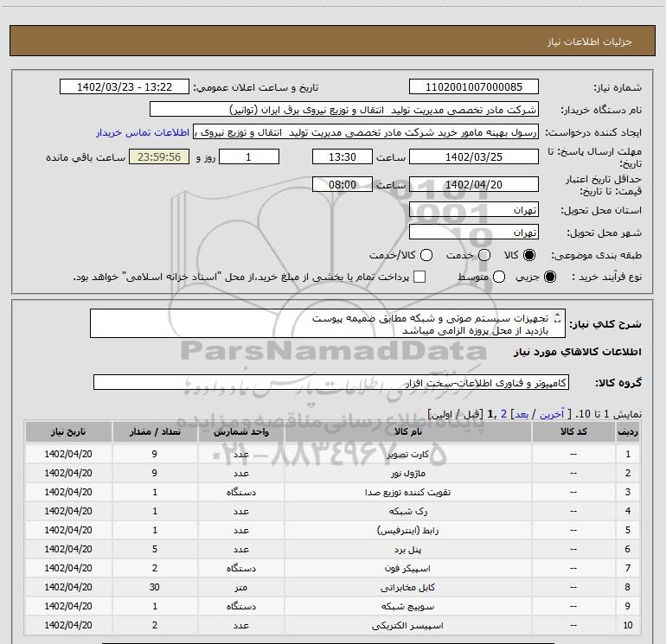Image resolution: width=666 pixels, height=644 pixels.
Task: Click quantity 30 in کابل مخابراتی row
Action: click(155, 587)
